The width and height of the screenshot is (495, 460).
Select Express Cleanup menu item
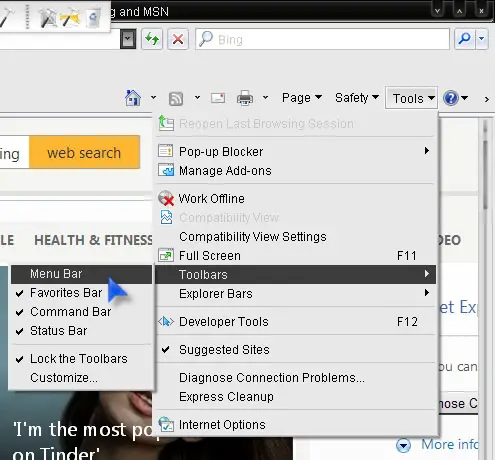click(x=295, y=397)
